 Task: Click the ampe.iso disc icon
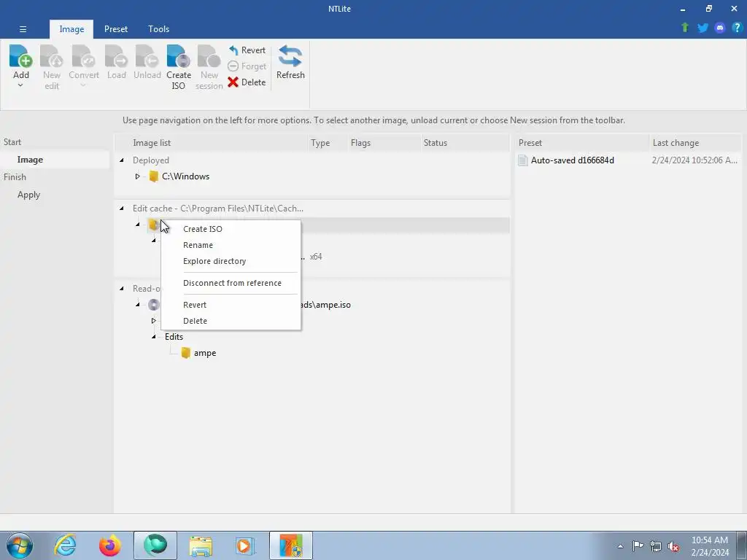pos(153,305)
